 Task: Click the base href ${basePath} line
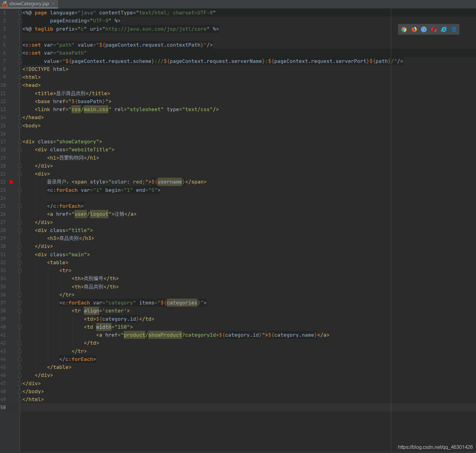73,102
